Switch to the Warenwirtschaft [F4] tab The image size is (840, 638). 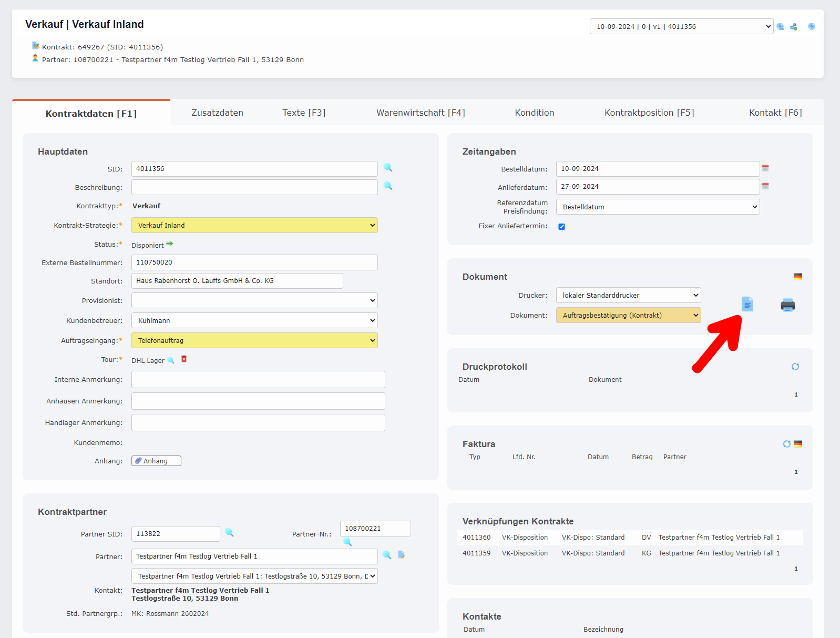(421, 113)
